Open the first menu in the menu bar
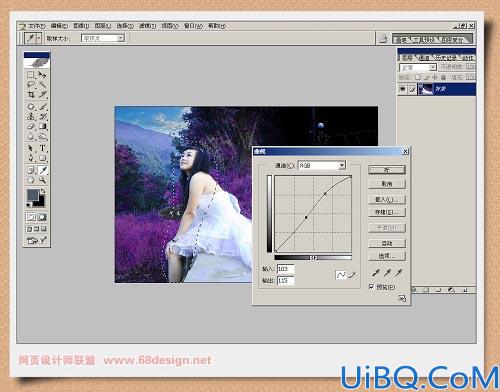This screenshot has width=500, height=392. click(x=36, y=26)
